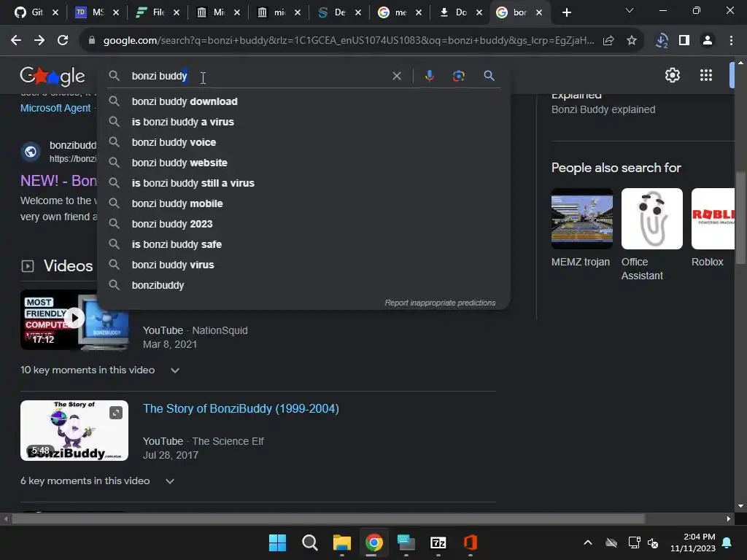Open the Office Assistant card
Screen dimensions: 747x560
tap(651, 234)
